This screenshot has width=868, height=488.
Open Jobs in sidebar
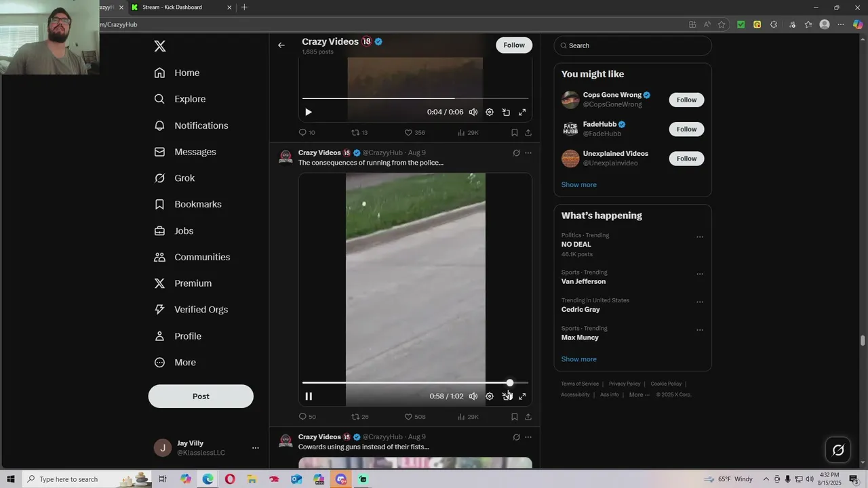pos(174,230)
